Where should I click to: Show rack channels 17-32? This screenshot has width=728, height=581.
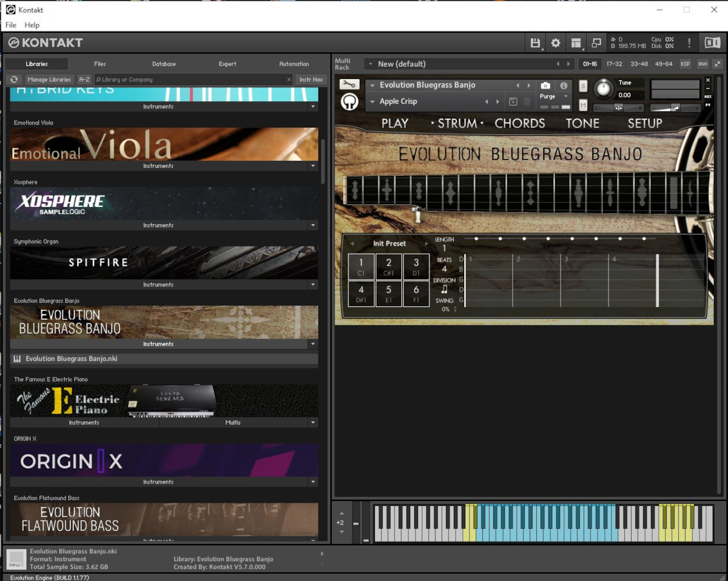[x=614, y=64]
